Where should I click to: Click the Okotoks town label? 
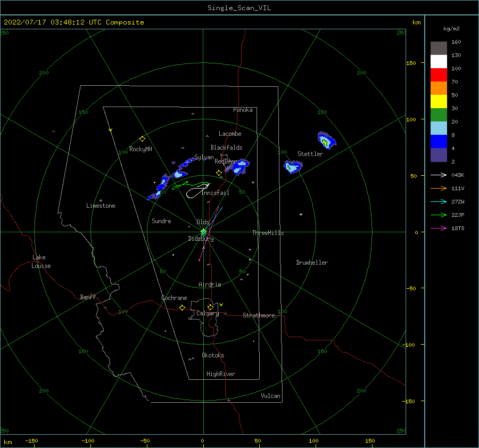click(x=213, y=355)
